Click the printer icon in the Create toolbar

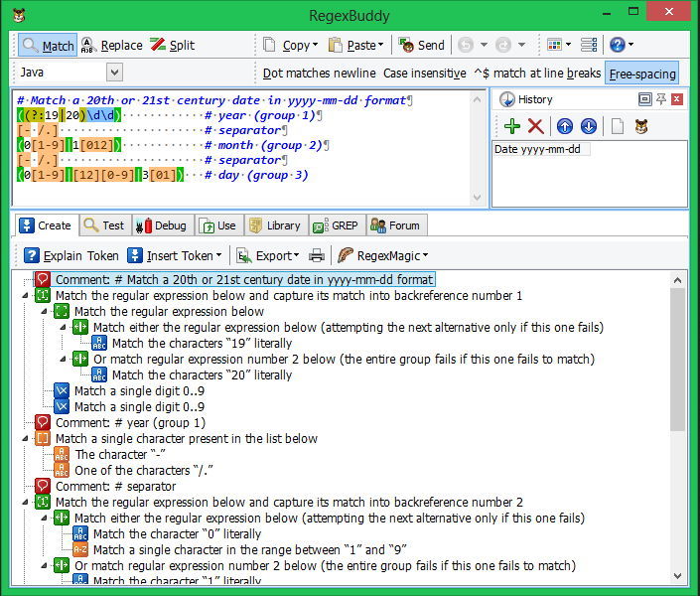coord(317,255)
